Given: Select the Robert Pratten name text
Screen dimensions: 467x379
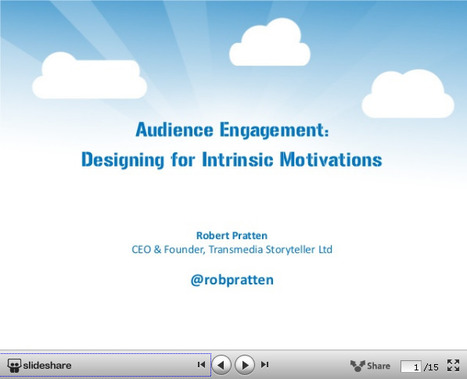Looking at the screenshot, I should point(232,235).
